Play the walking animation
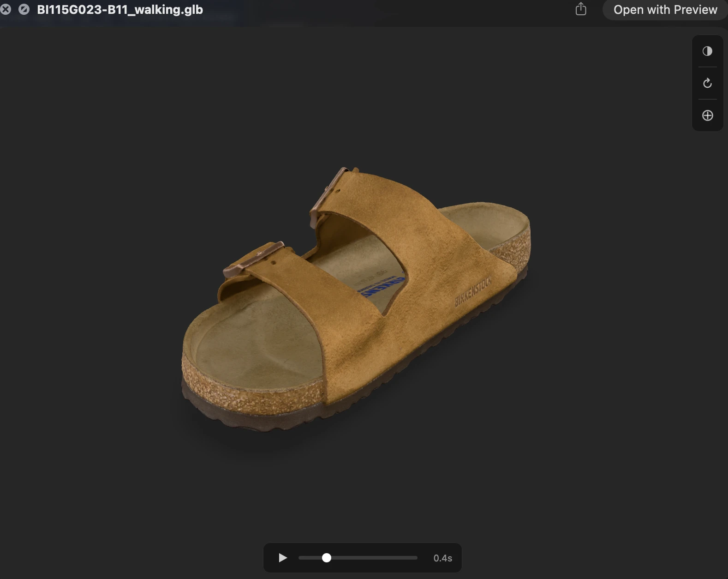This screenshot has height=579, width=728. click(283, 558)
